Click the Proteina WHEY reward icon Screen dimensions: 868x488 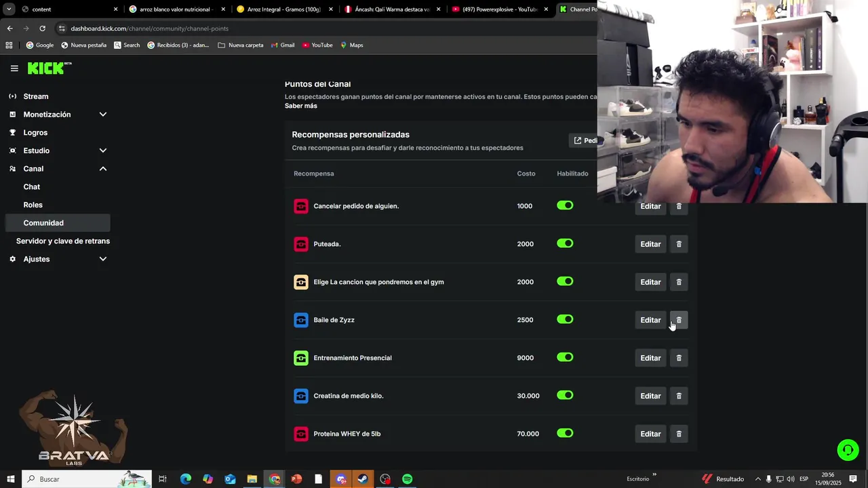[x=301, y=434]
